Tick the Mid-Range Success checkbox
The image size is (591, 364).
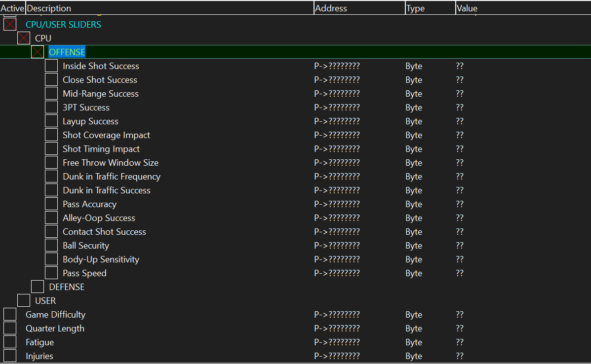click(x=51, y=93)
